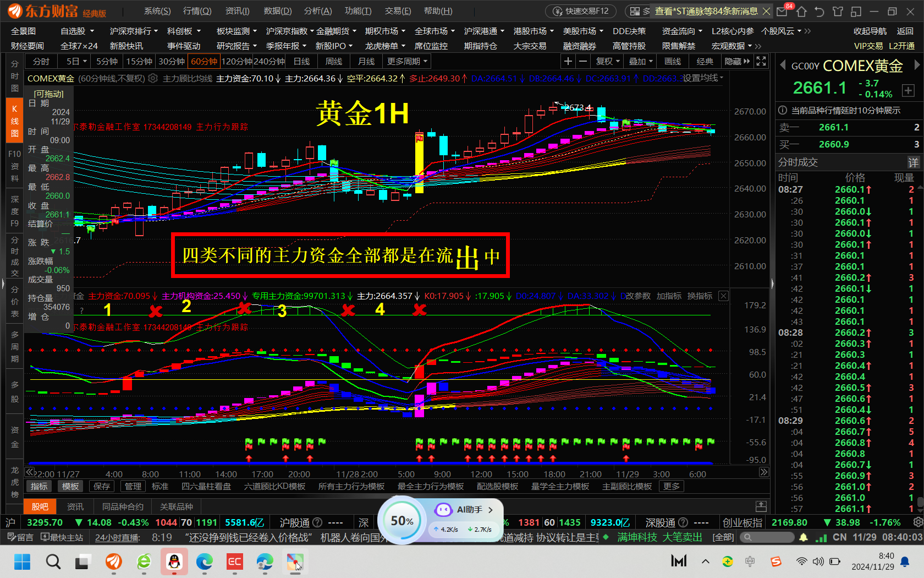
Task: Close the sub-indicator panel with X
Action: [723, 296]
